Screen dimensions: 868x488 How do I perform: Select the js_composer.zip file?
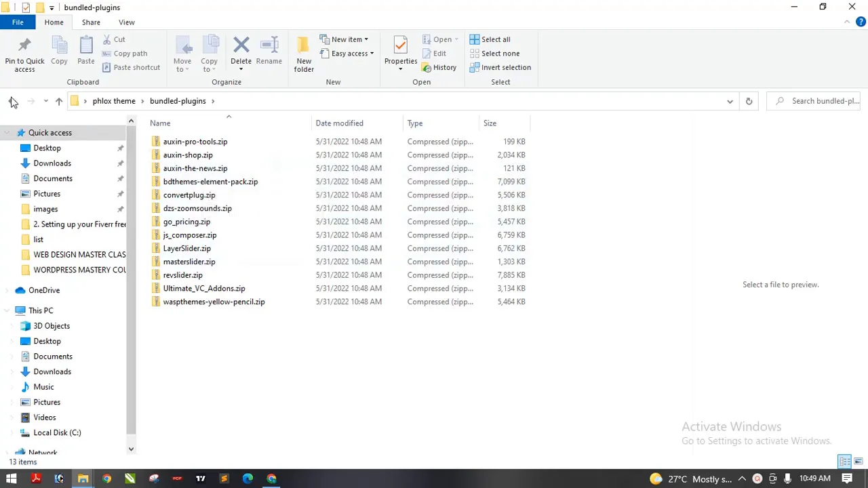pos(189,235)
